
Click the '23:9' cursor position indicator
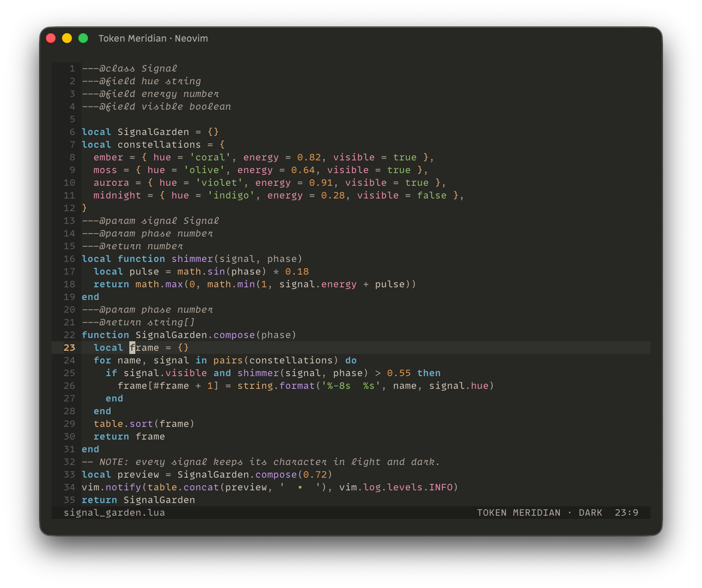[x=627, y=513]
